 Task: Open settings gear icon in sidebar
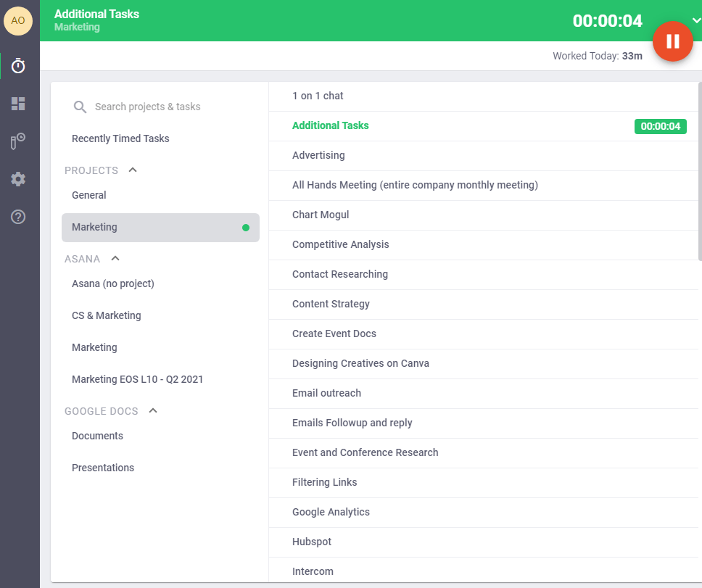coord(18,179)
